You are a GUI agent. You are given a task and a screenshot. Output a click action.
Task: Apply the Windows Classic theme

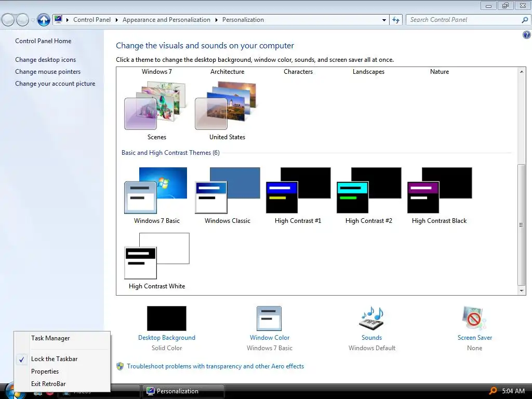pos(228,190)
